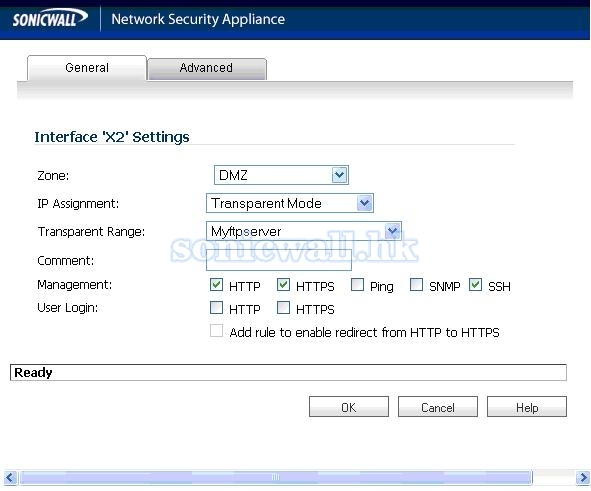Open Help for interface settings
This screenshot has width=591, height=491.
[x=527, y=407]
